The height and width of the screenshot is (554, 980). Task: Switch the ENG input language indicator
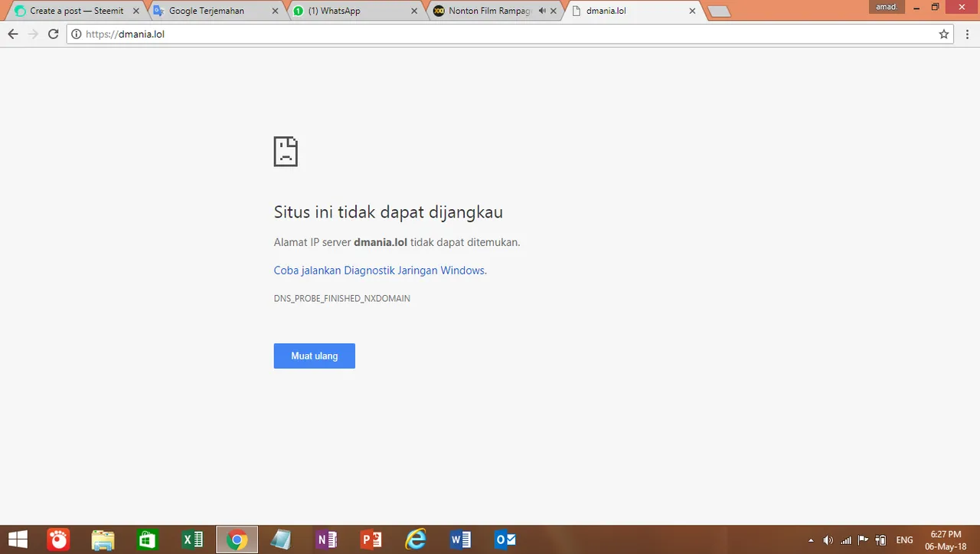point(904,540)
